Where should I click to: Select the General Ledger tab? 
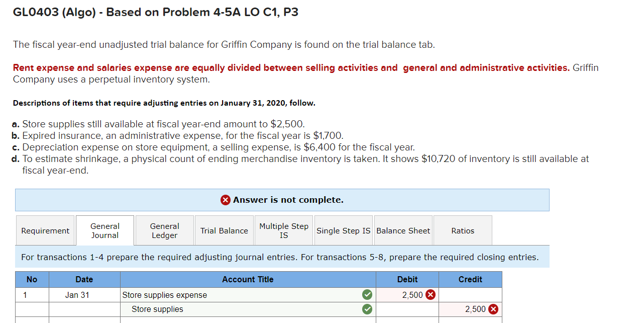(x=164, y=230)
